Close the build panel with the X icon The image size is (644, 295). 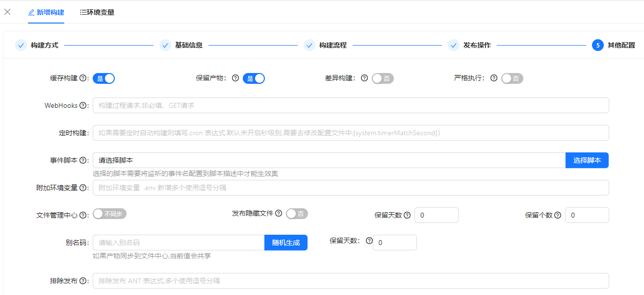(x=7, y=12)
